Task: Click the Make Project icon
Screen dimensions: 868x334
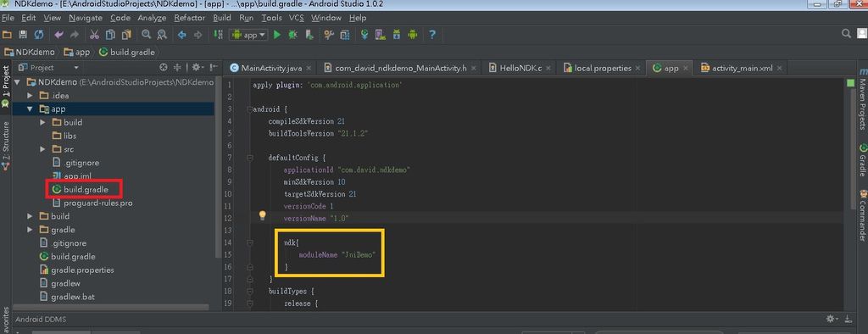Action: coord(218,35)
